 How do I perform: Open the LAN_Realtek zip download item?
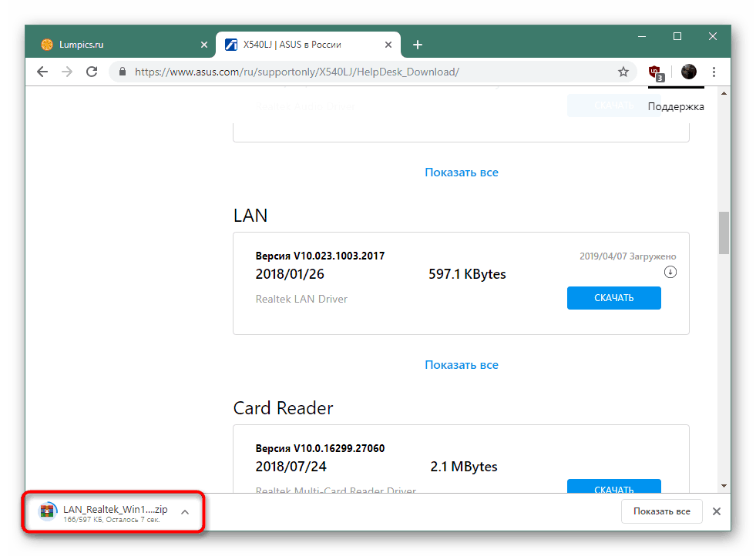coord(115,511)
